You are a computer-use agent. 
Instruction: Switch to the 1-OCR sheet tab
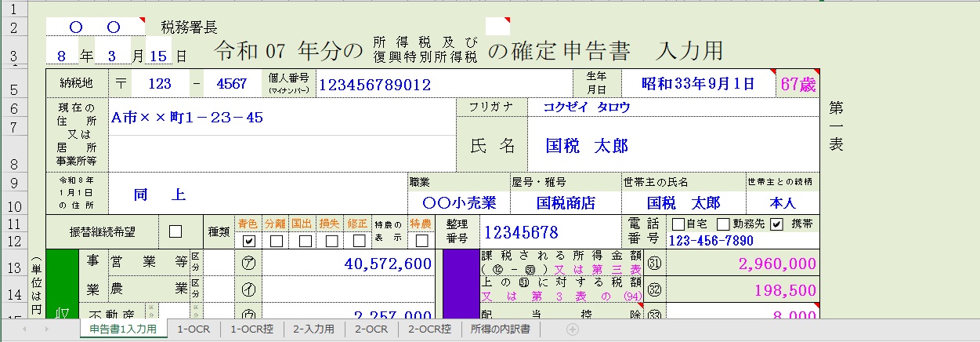(x=193, y=329)
